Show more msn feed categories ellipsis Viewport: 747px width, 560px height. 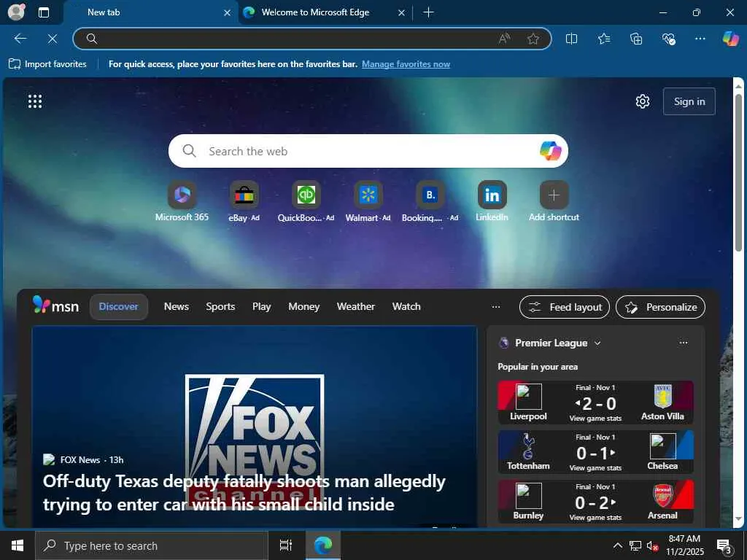496,307
